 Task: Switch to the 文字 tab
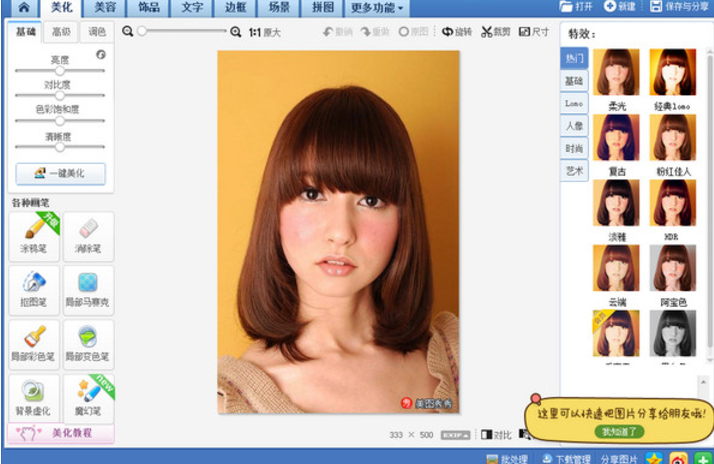[192, 8]
